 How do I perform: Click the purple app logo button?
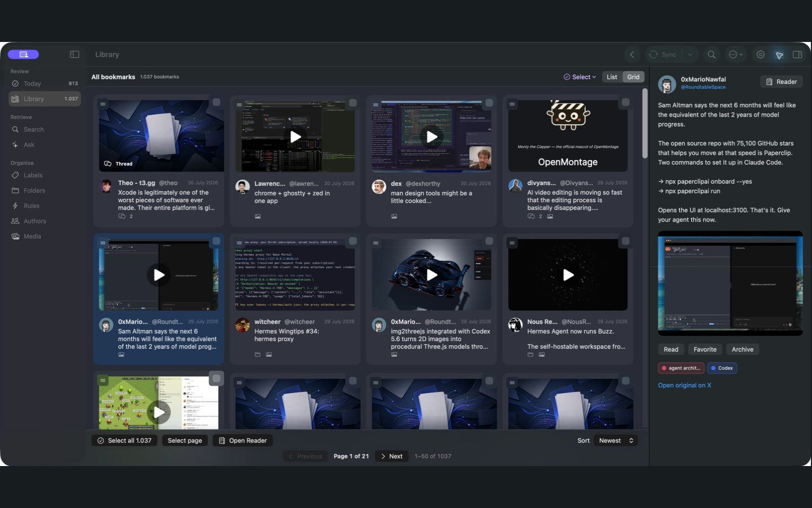pos(23,54)
